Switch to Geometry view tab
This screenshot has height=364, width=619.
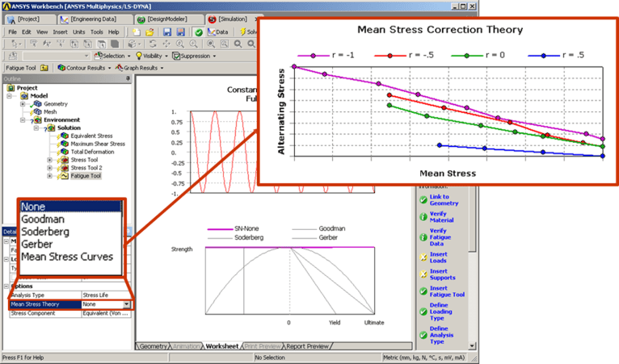pos(154,346)
